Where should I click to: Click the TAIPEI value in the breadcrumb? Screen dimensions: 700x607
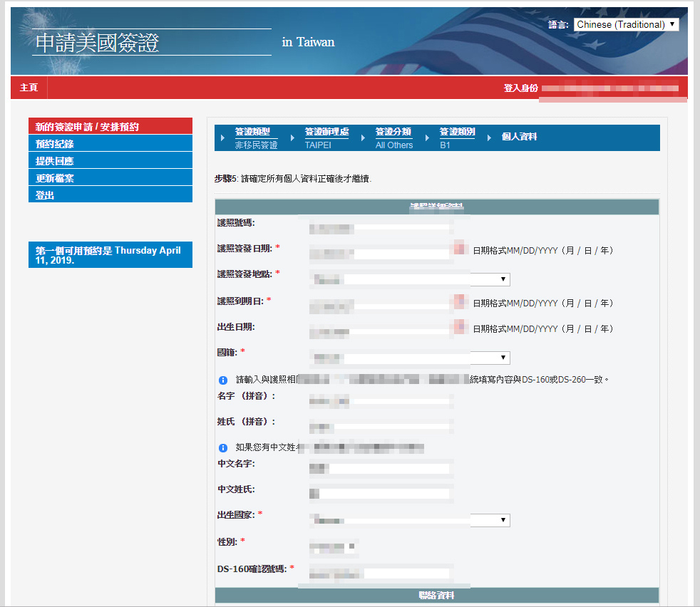coord(318,145)
